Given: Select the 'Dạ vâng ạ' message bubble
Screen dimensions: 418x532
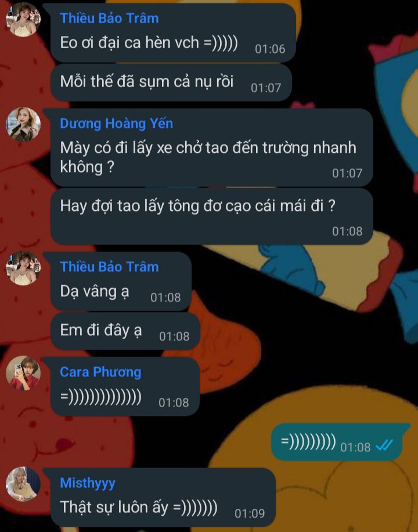Looking at the screenshot, I should pyautogui.click(x=121, y=281).
